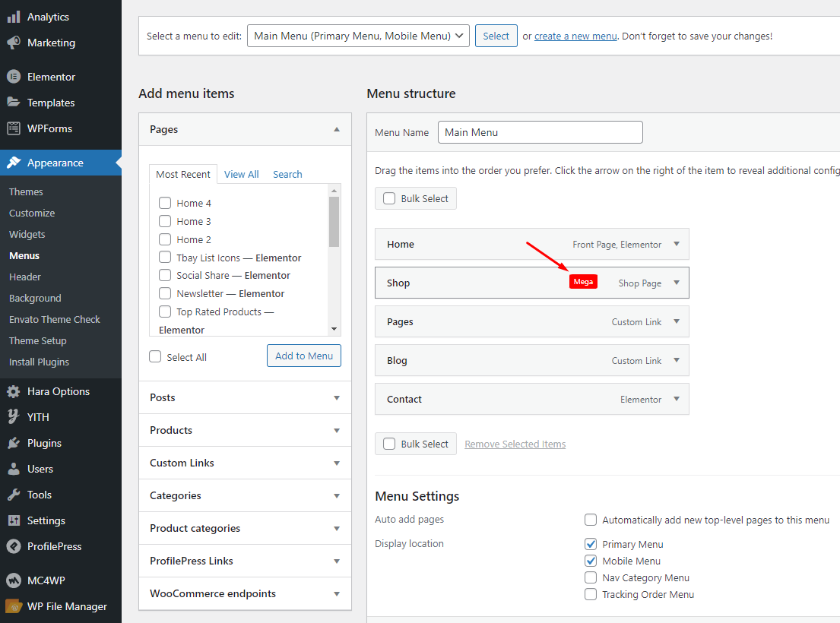Click the Tools wrench icon
The width and height of the screenshot is (840, 623).
click(14, 495)
